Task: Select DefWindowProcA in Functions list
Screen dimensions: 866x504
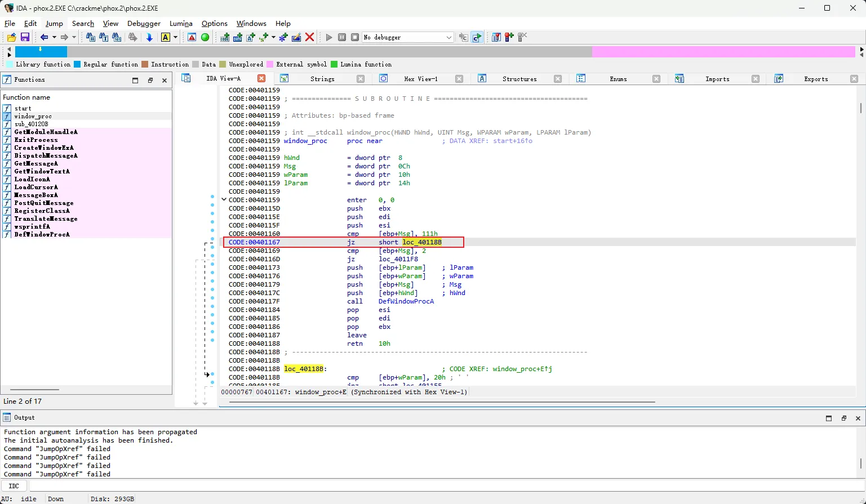Action: pyautogui.click(x=42, y=234)
